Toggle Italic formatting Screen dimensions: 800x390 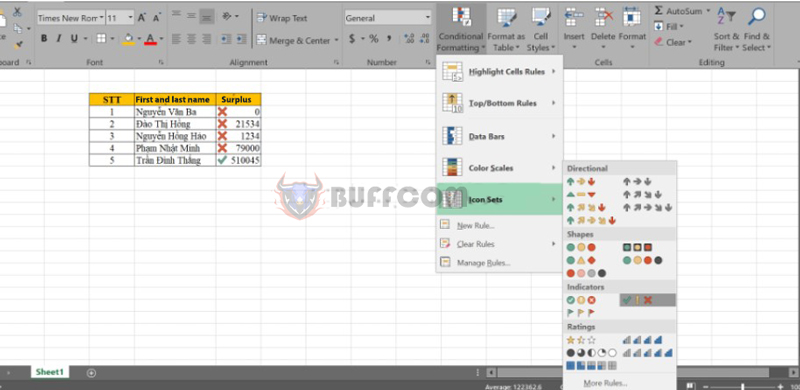tap(59, 39)
